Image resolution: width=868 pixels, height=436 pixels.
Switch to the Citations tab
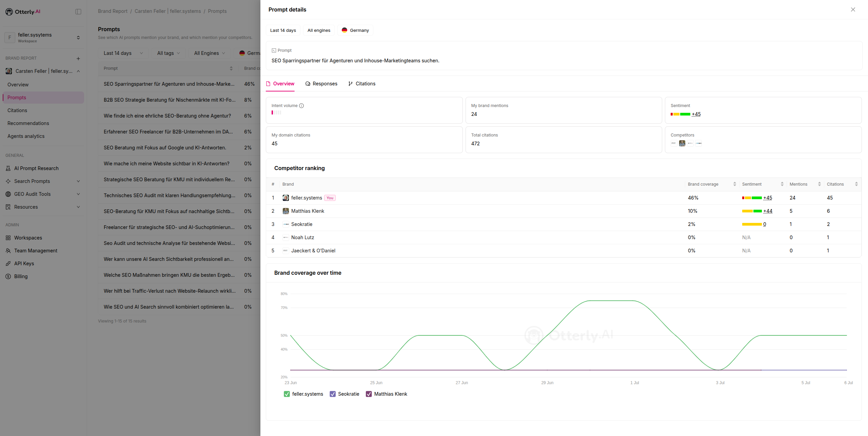point(361,84)
